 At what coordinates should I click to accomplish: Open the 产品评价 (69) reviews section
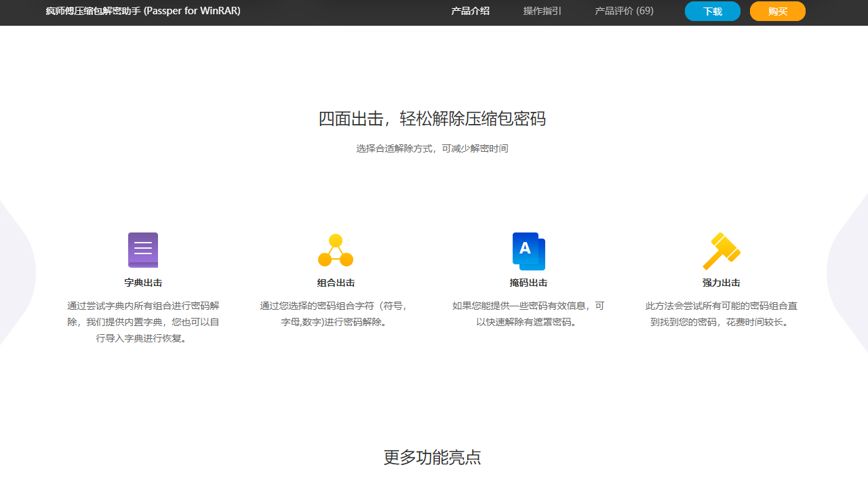point(623,11)
